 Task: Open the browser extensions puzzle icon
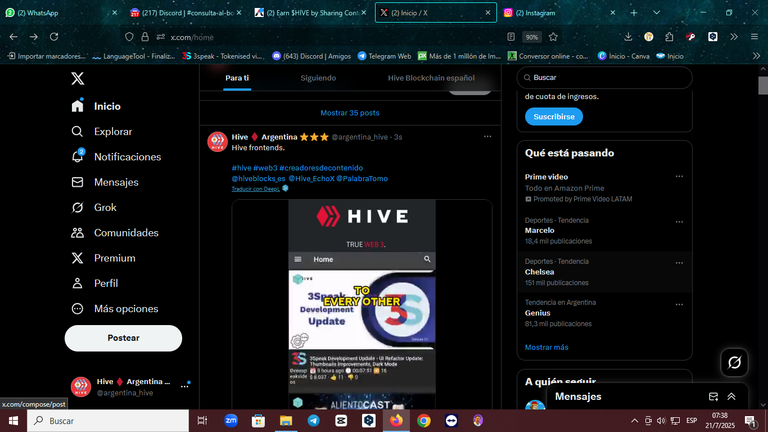[x=670, y=37]
